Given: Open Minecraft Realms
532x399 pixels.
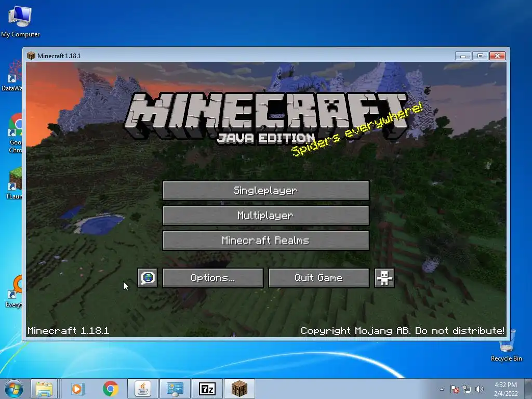Looking at the screenshot, I should pyautogui.click(x=265, y=241).
